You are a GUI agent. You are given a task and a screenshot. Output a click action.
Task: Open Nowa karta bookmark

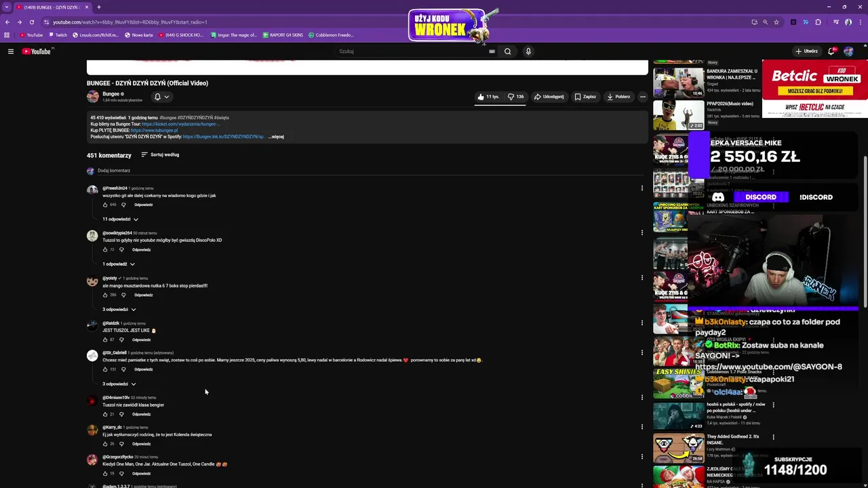click(x=139, y=35)
